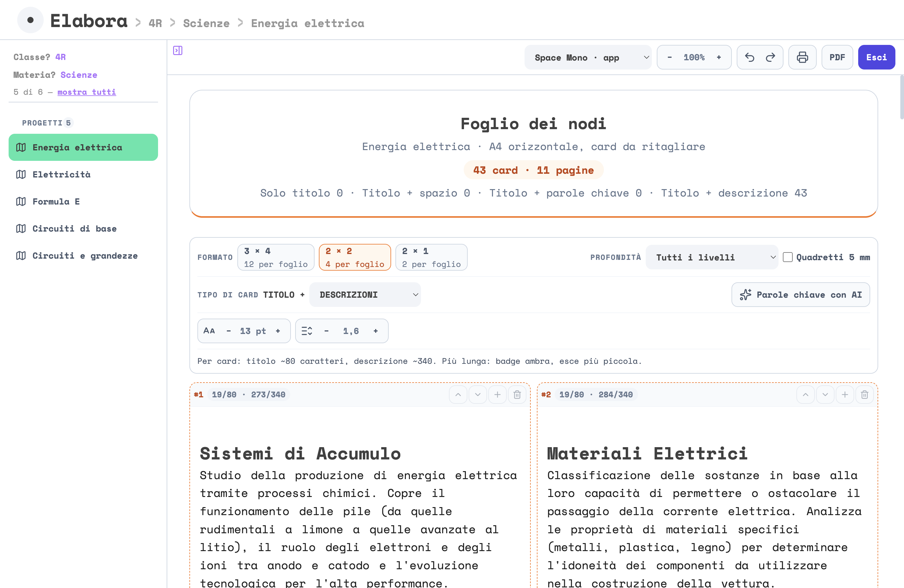Click the Esci button
904x588 pixels.
click(876, 58)
